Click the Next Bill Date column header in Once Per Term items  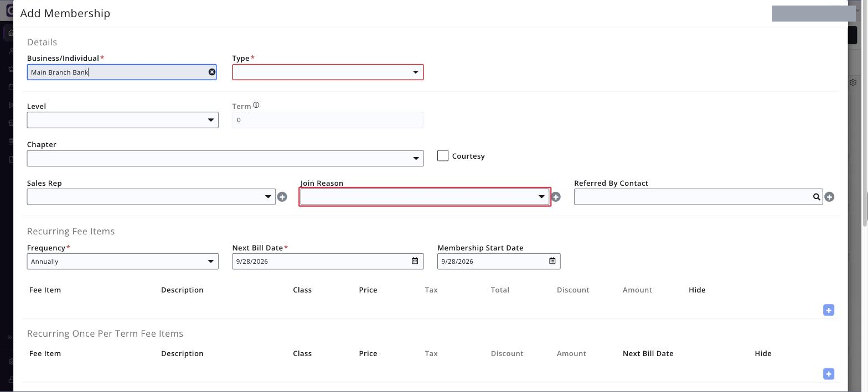click(x=648, y=353)
